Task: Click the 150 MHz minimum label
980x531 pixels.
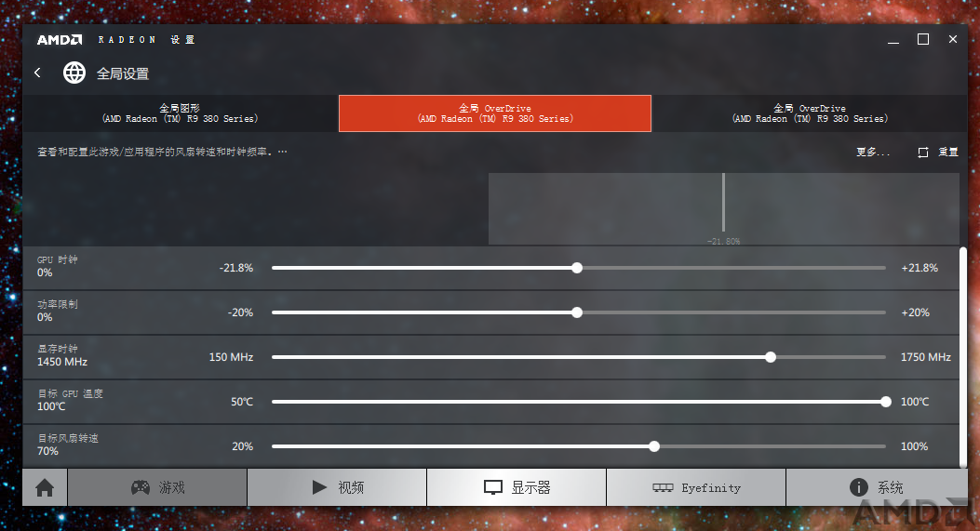Action: (231, 357)
